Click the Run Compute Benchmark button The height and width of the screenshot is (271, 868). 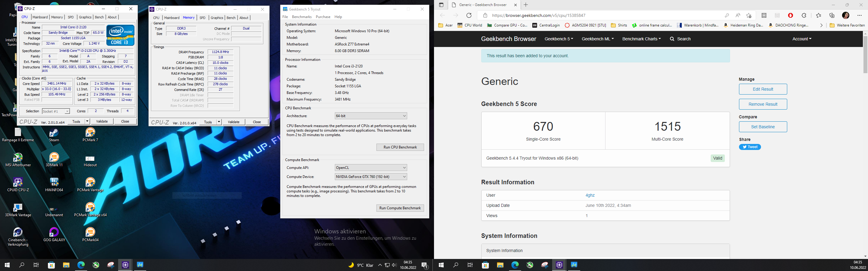400,208
